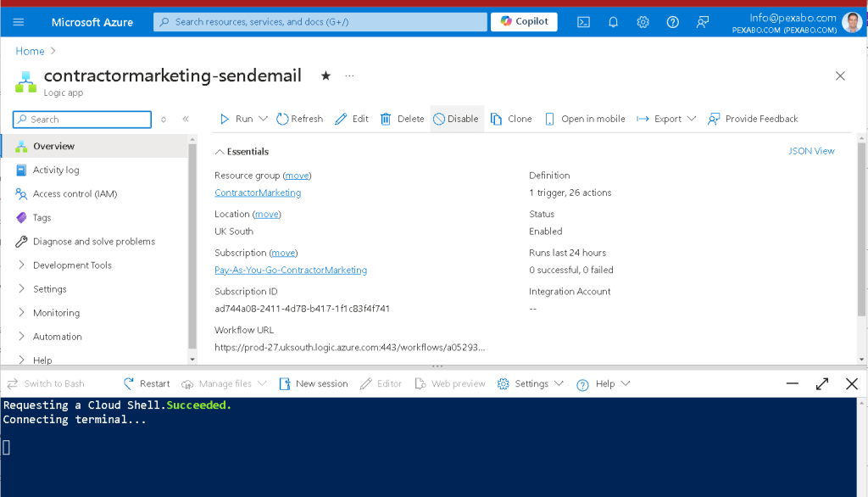This screenshot has height=497, width=868.
Task: Open the header feedback icon
Action: [703, 22]
